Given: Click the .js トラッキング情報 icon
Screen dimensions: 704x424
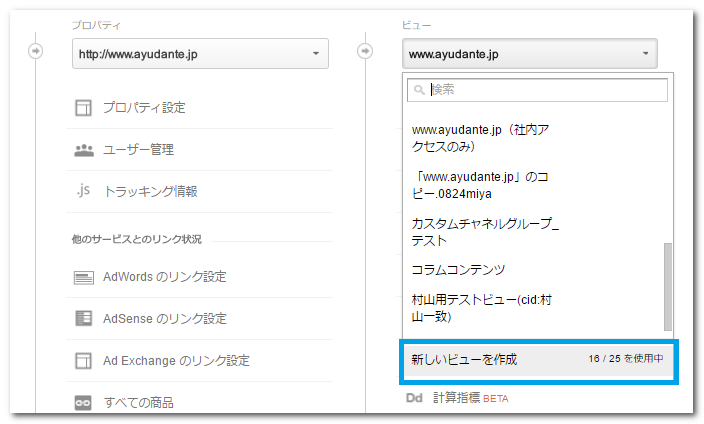Looking at the screenshot, I should click(83, 190).
